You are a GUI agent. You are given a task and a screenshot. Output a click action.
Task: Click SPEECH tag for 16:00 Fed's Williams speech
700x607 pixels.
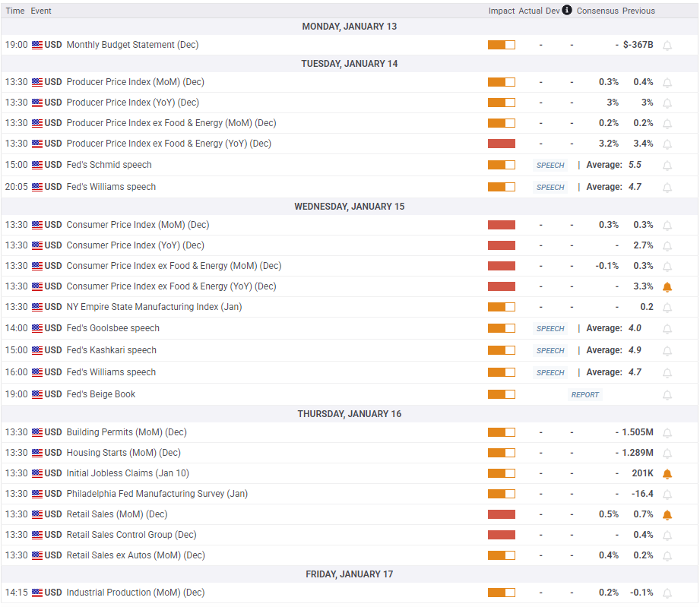coord(550,372)
